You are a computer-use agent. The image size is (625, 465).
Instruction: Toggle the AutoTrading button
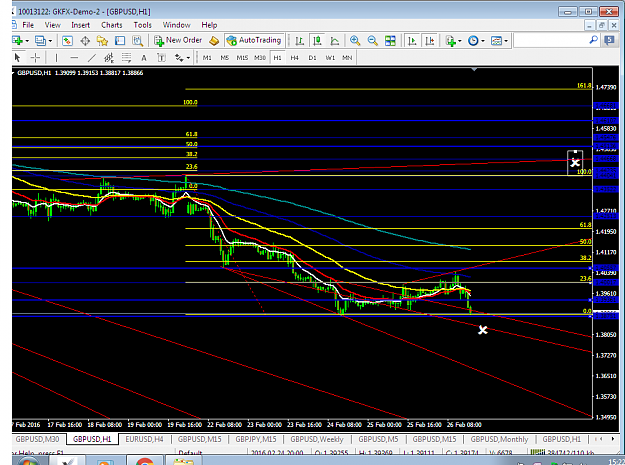tap(254, 40)
